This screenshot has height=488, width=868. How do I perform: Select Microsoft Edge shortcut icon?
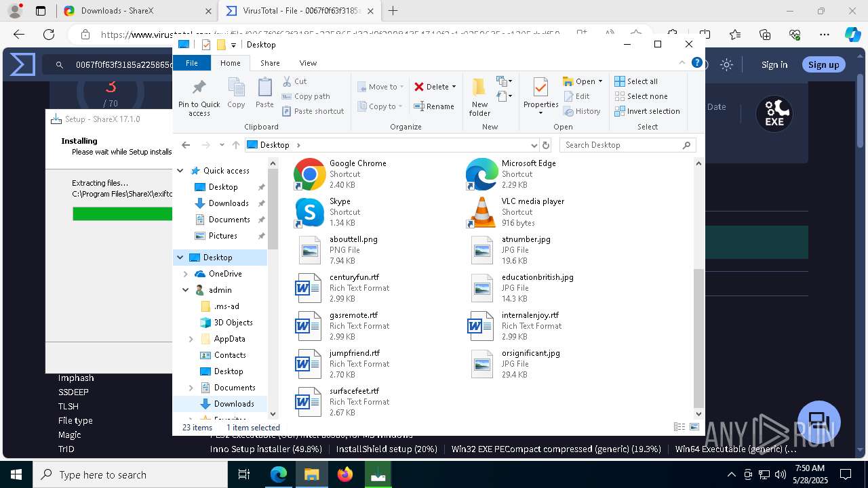[x=481, y=174]
